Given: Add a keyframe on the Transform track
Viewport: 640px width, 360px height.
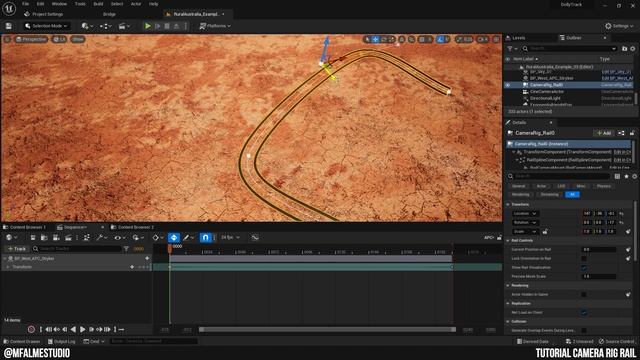Looking at the screenshot, I should [132, 267].
